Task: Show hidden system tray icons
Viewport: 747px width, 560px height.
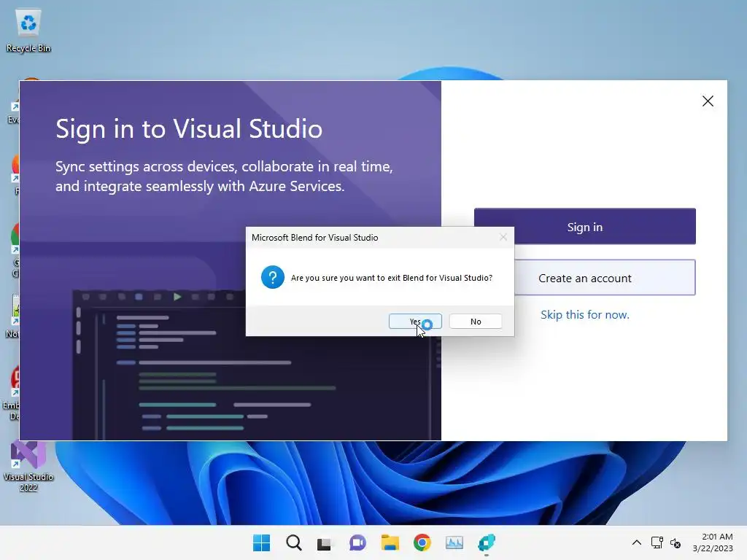Action: (x=636, y=542)
